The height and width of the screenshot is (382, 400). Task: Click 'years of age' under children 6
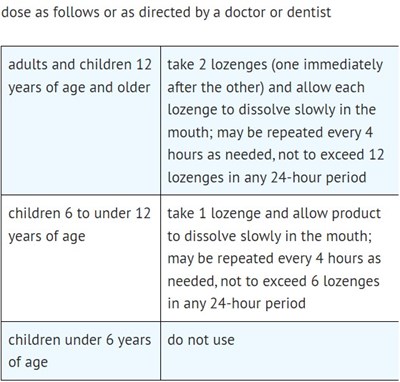coord(47,236)
